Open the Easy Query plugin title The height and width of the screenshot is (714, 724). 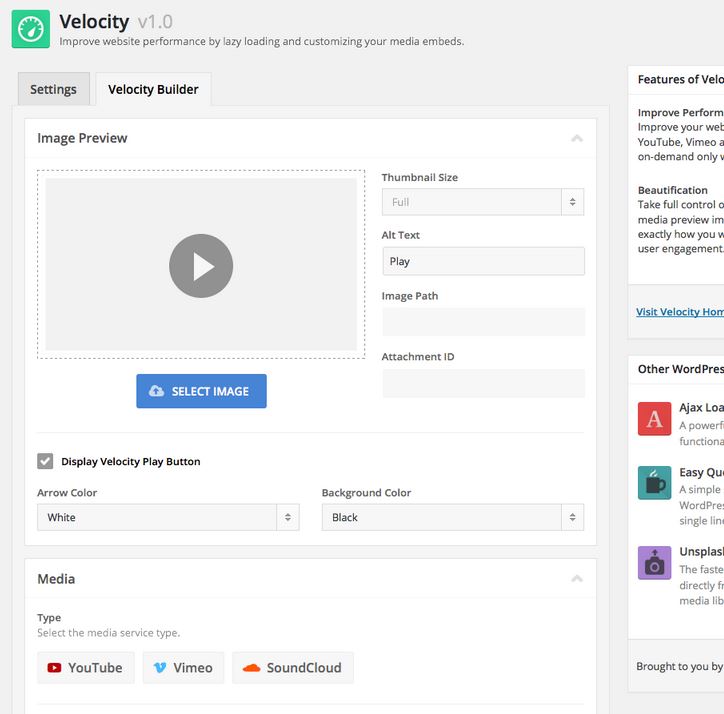[701, 472]
